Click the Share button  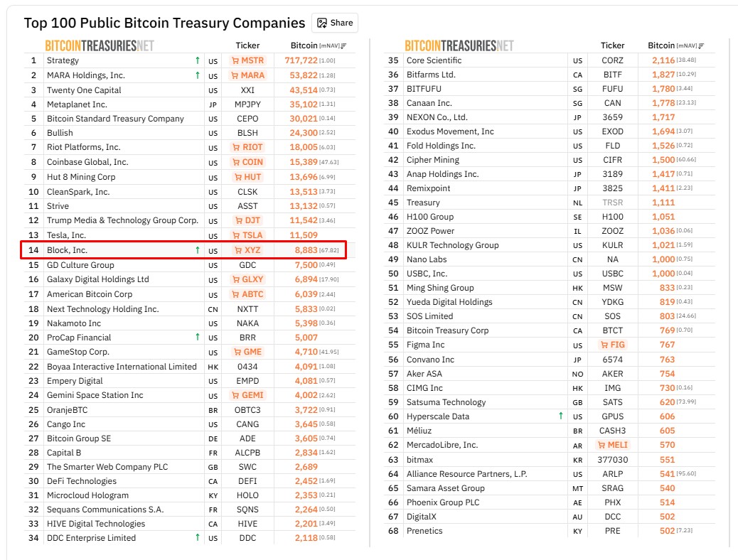click(334, 23)
